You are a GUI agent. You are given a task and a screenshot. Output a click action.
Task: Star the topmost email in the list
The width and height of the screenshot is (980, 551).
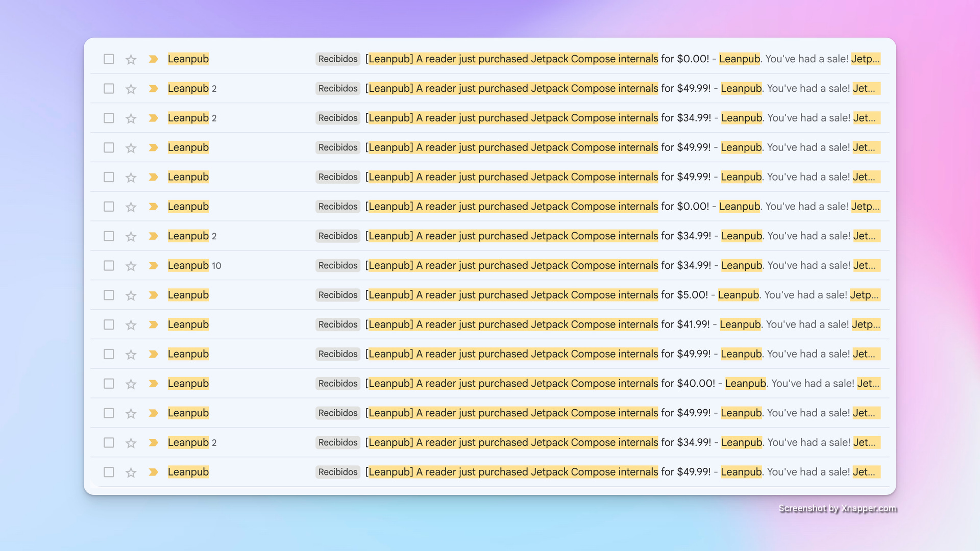click(x=131, y=59)
